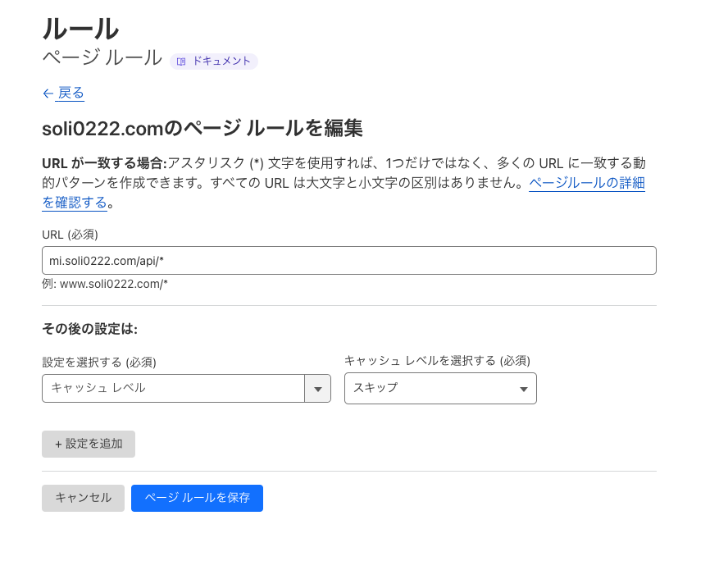Click the その後の設定は: heading
The width and height of the screenshot is (728, 561).
[89, 329]
